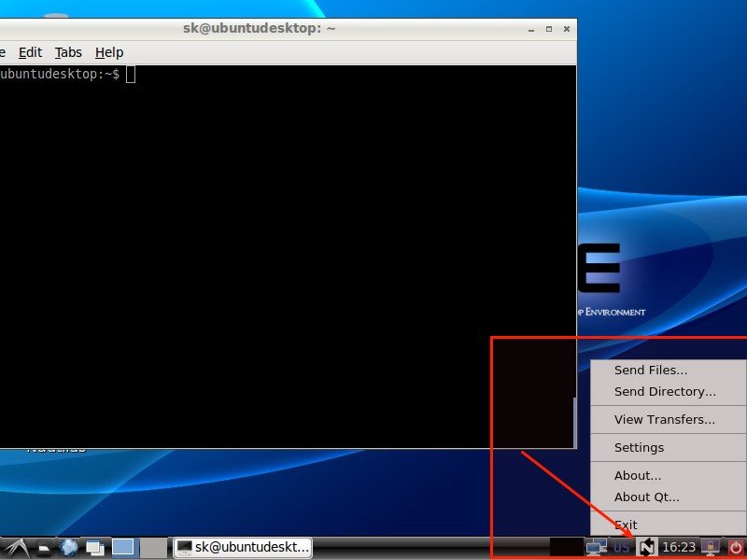Switch to the first workspace in pager
Viewport: 747px width, 560px height.
(123, 547)
